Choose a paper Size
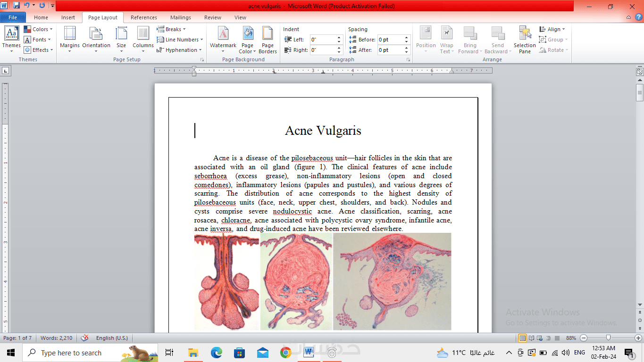 121,40
